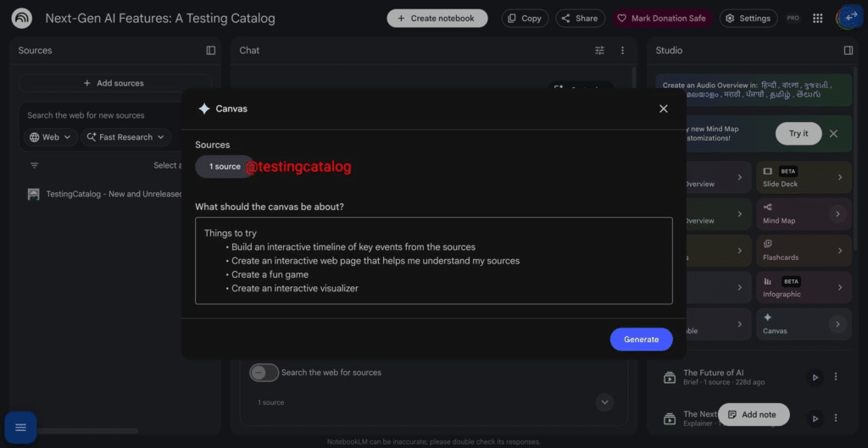Click Add note button
Screen dimensions: 868x448
[754, 414]
